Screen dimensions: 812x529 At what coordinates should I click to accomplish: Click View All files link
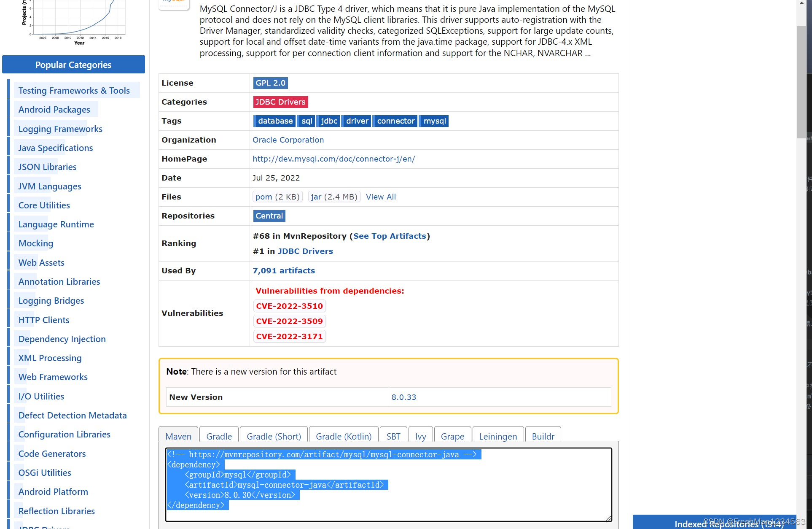pos(380,197)
